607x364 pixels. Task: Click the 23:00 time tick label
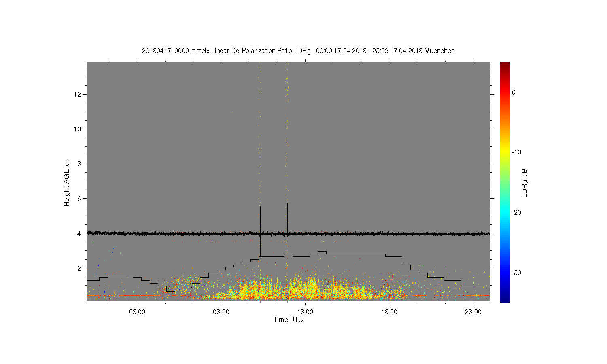click(x=473, y=312)
